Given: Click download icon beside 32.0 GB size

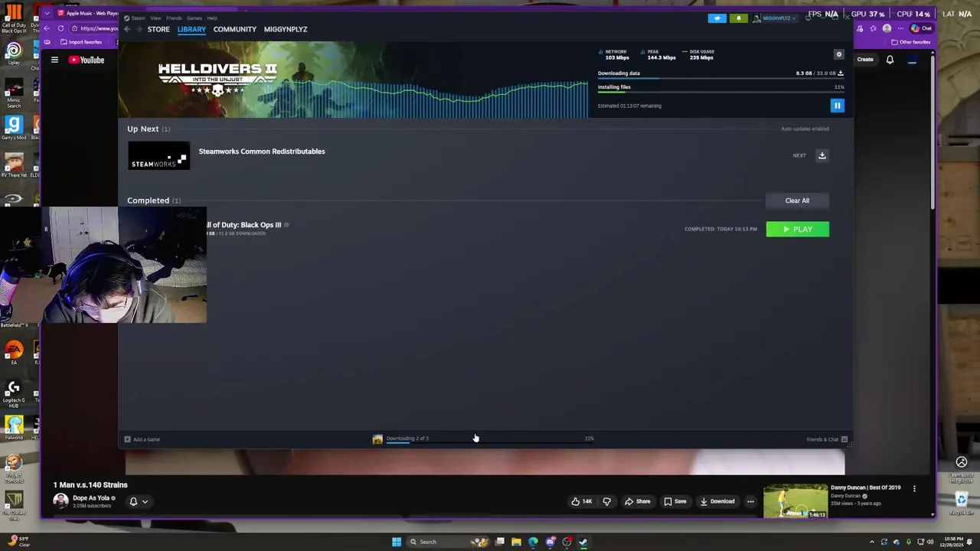Looking at the screenshot, I should [x=841, y=73].
